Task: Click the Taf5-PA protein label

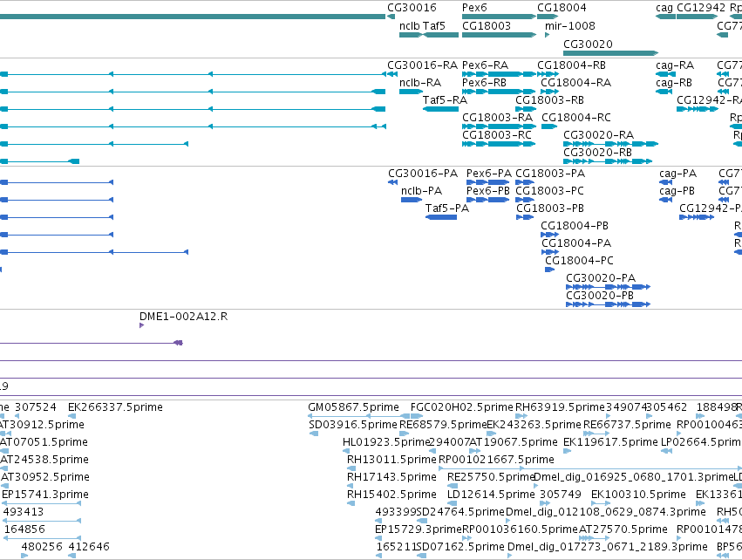Action: point(447,208)
